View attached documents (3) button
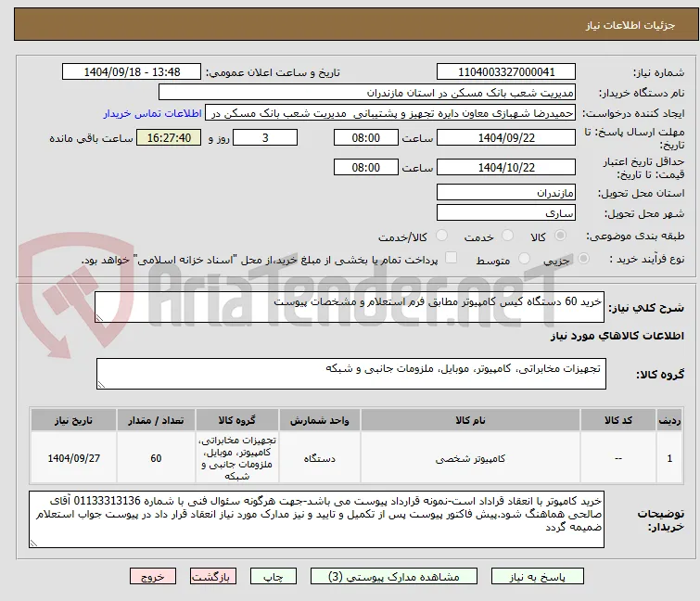 [x=394, y=577]
